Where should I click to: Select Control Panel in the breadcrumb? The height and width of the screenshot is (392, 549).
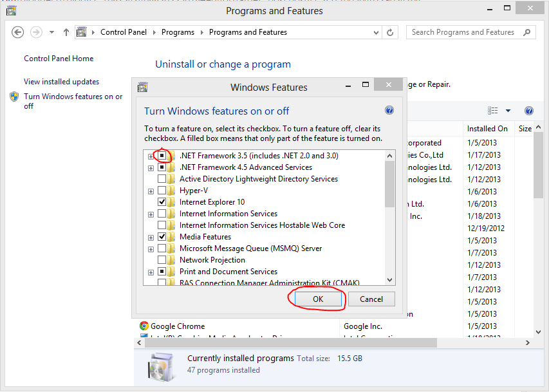click(x=124, y=32)
